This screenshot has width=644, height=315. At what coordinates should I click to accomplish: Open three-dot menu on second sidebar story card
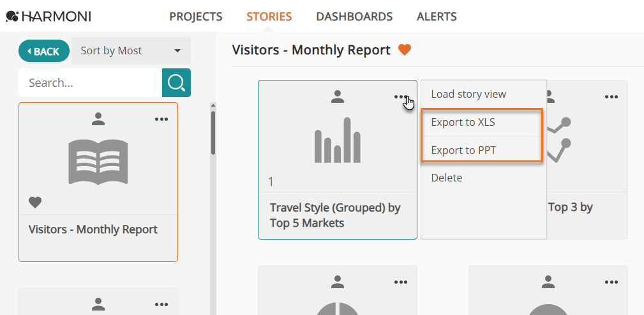[x=161, y=304]
